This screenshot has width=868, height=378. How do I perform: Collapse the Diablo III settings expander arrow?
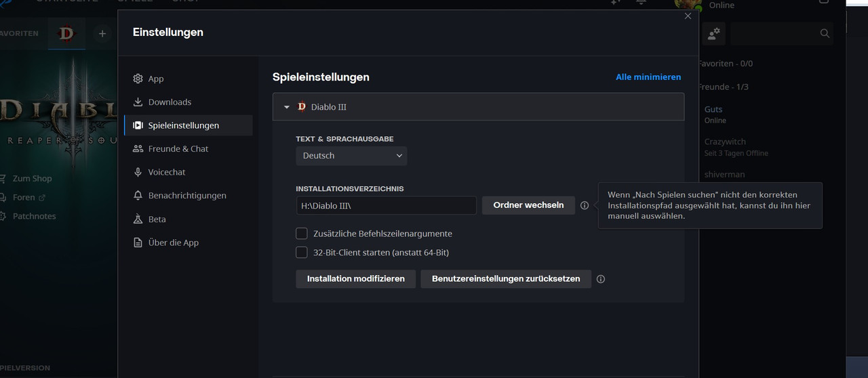coord(287,107)
